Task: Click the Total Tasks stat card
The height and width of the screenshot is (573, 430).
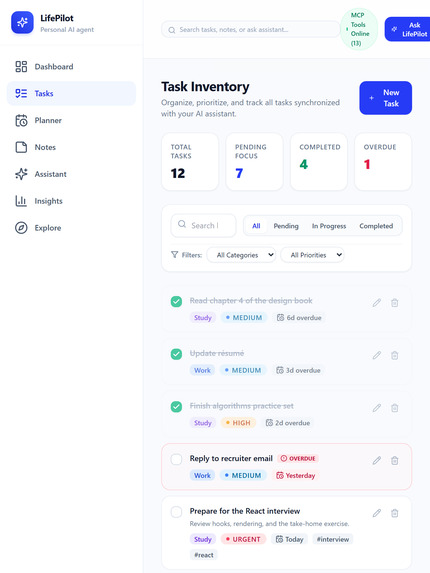Action: click(190, 162)
